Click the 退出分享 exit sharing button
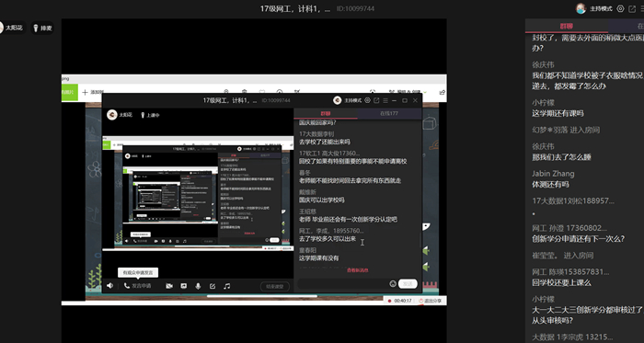Viewport: 644px width, 343px height. pos(430,301)
